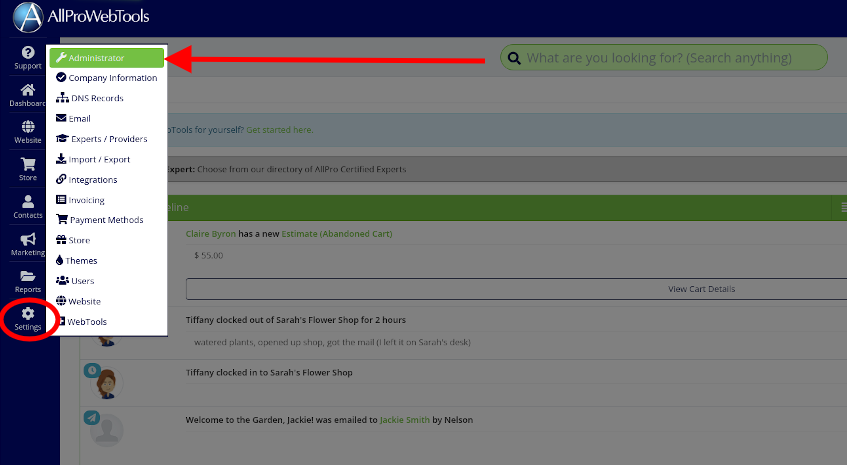Click gift icon beside Store menu entry
847x465 pixels.
click(61, 240)
